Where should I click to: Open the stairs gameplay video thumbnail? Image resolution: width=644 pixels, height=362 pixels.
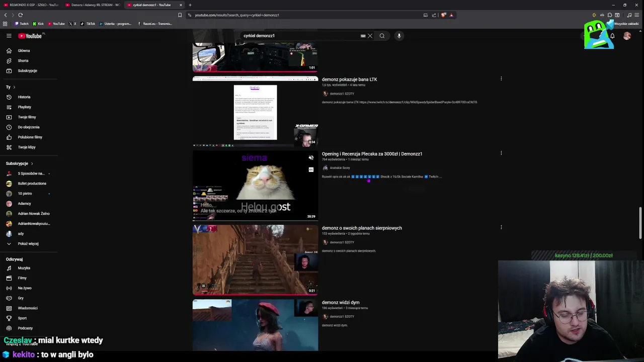click(x=255, y=260)
